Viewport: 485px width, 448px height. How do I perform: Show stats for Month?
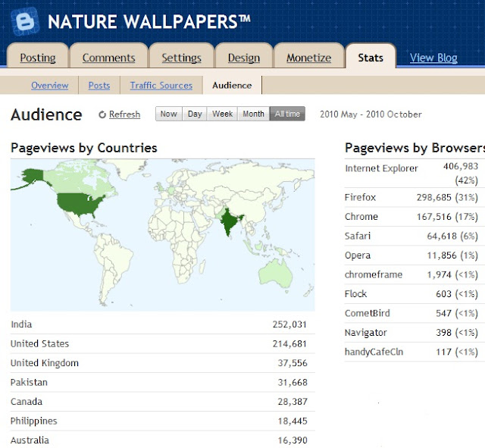(254, 114)
